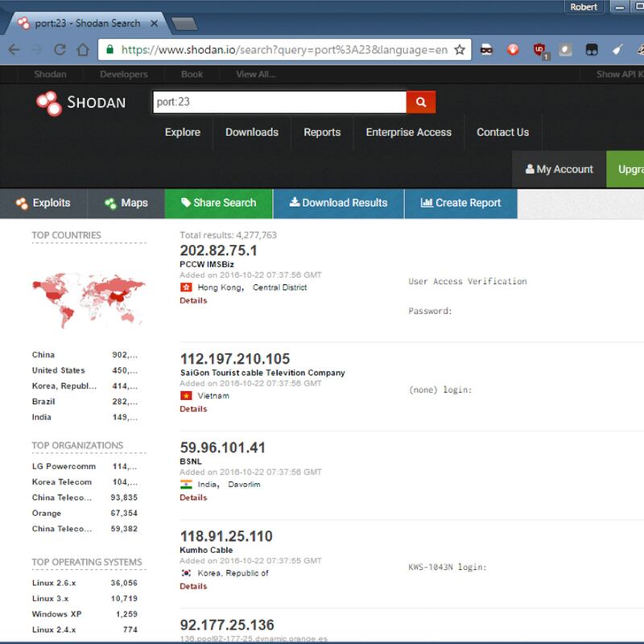
Task: Open Details for 202.82.75.1
Action: point(193,300)
